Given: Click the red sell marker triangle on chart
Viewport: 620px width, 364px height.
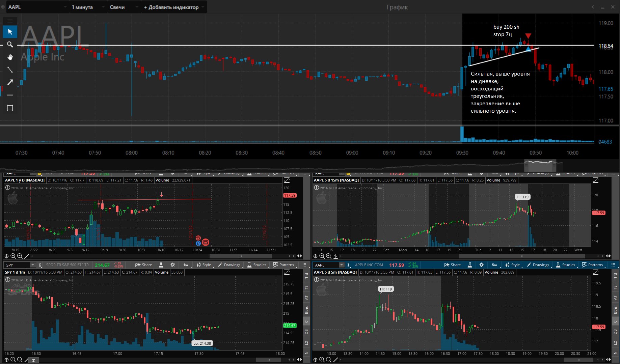Looking at the screenshot, I should click(x=528, y=36).
